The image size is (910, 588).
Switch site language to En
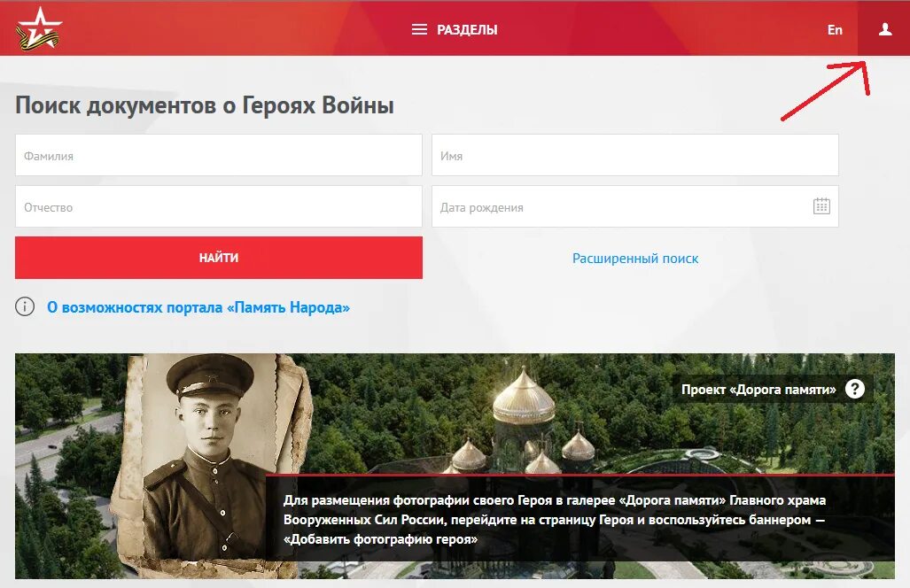click(x=835, y=29)
